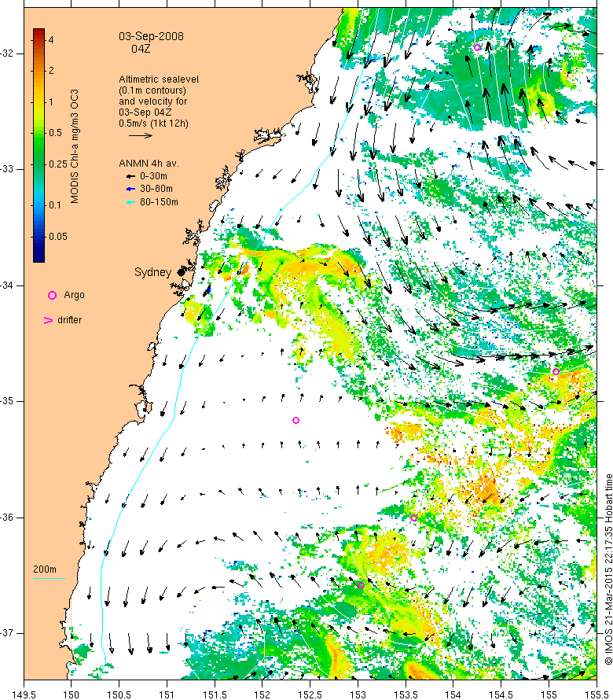Click the magenta Argo legend circle
This screenshot has width=613, height=700.
(x=52, y=295)
